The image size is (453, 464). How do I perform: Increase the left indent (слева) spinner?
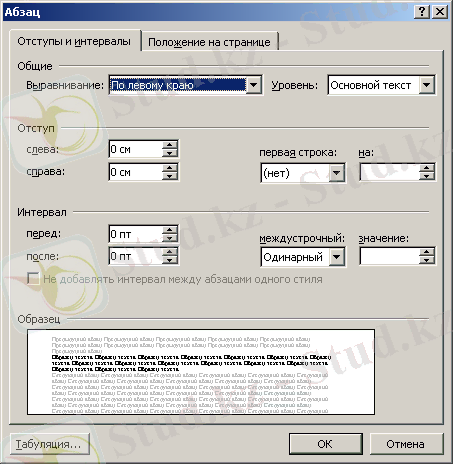(x=170, y=145)
